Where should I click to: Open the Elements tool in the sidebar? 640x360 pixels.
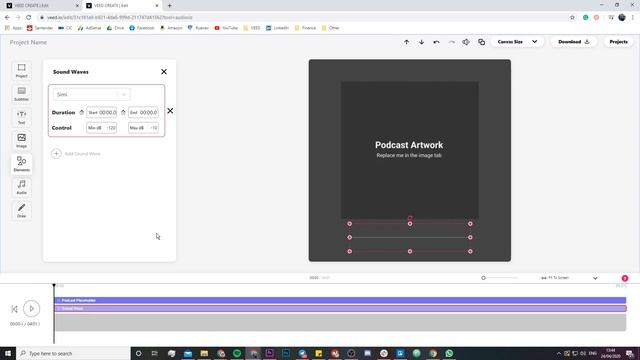coord(22,164)
